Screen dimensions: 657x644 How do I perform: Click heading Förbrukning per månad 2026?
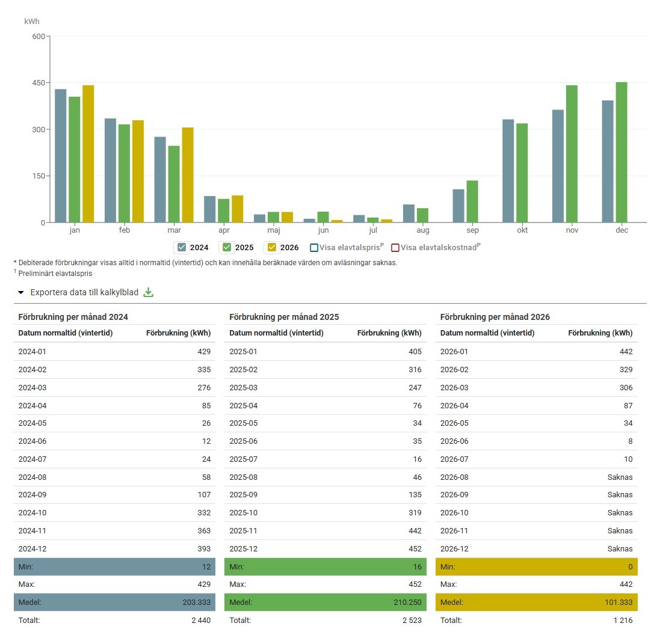495,317
